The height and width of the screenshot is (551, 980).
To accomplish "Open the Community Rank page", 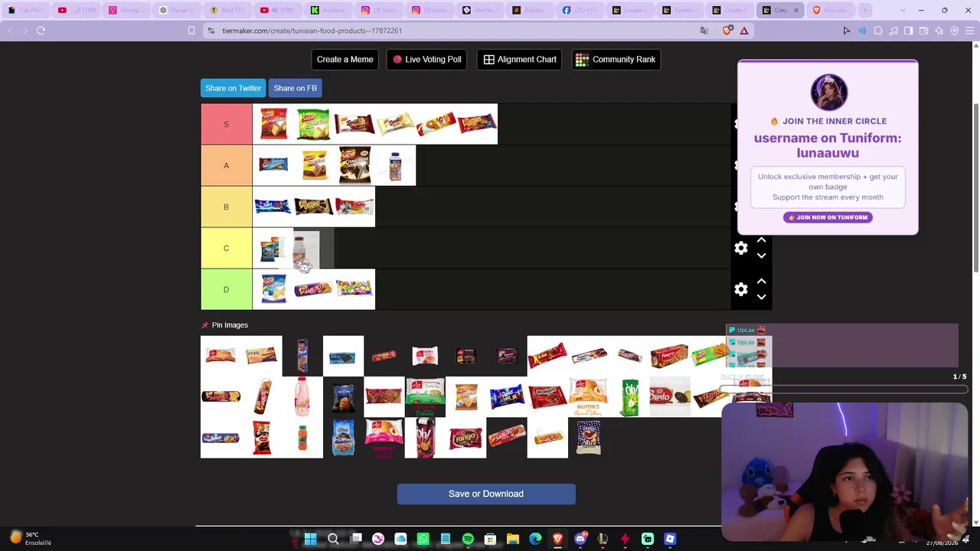I will point(616,60).
